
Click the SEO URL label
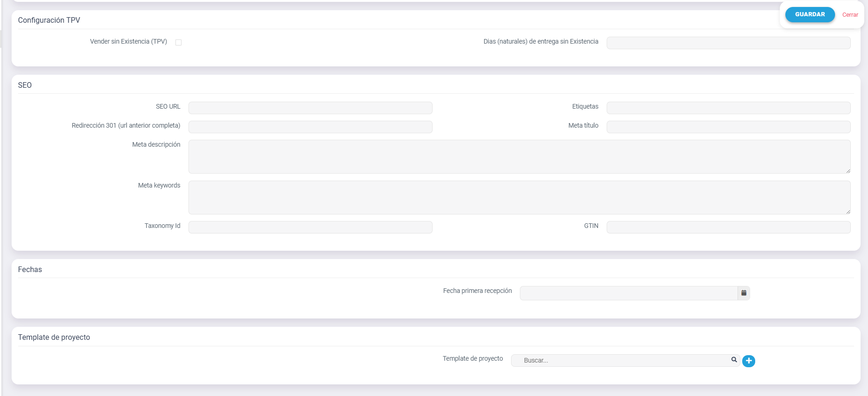[x=168, y=106]
